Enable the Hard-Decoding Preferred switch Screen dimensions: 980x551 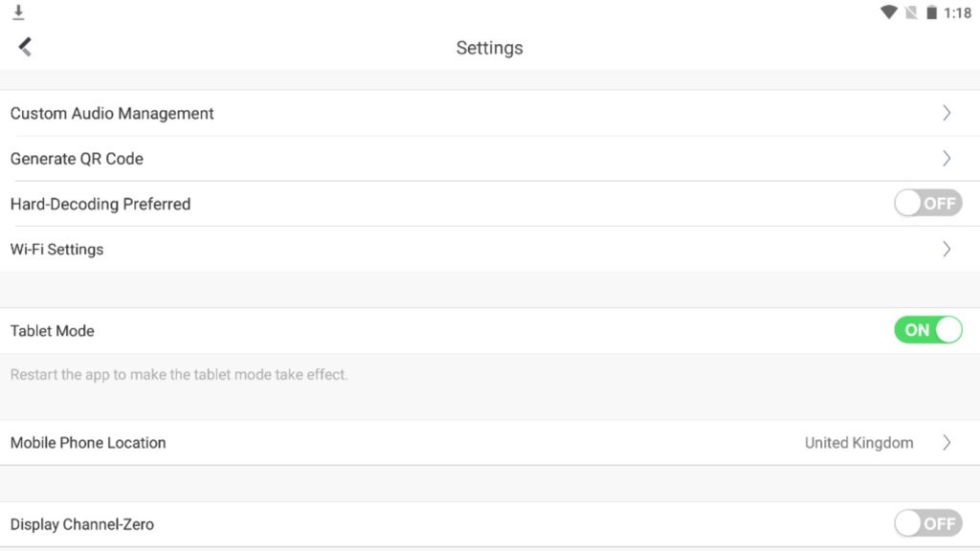pyautogui.click(x=927, y=203)
